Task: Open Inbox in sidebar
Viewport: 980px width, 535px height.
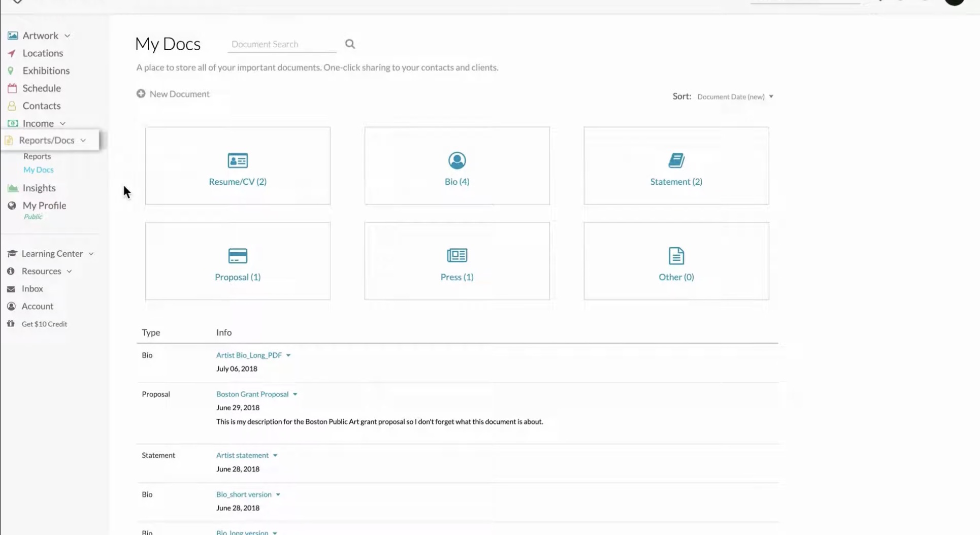Action: click(32, 289)
